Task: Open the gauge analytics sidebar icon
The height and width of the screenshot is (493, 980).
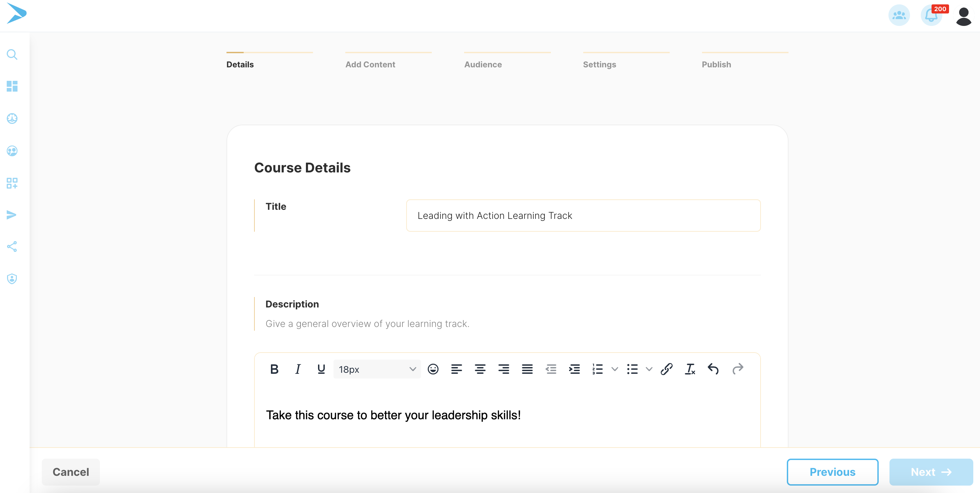Action: click(x=12, y=119)
